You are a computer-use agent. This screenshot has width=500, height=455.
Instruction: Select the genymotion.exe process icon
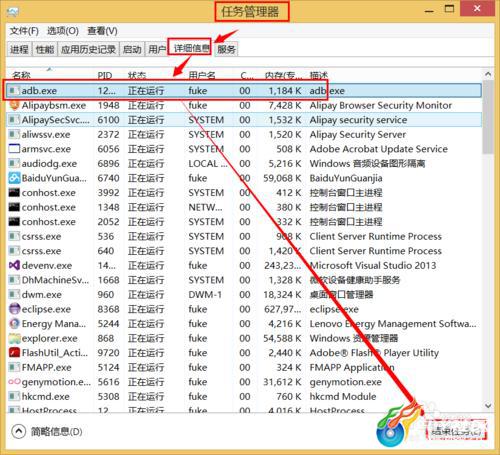click(14, 382)
